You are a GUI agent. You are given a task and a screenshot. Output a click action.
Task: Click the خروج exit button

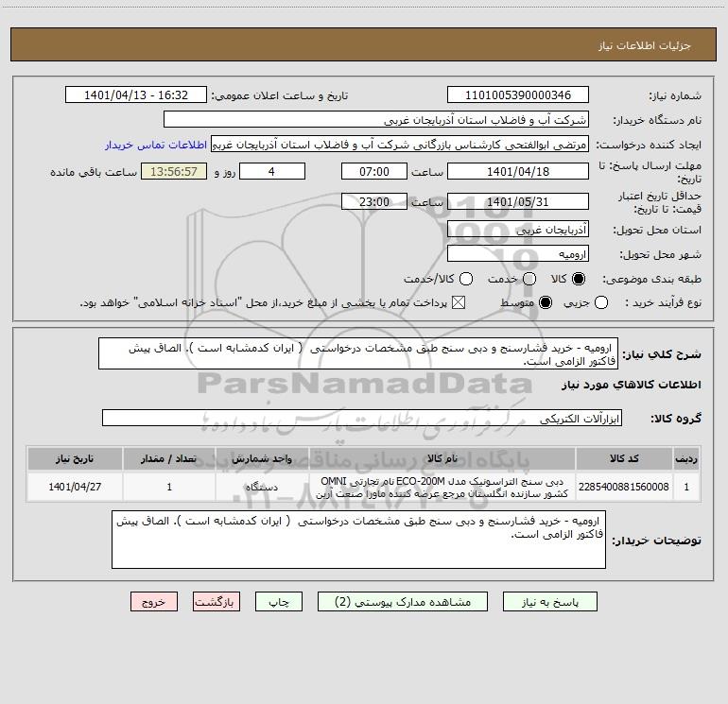point(154,602)
